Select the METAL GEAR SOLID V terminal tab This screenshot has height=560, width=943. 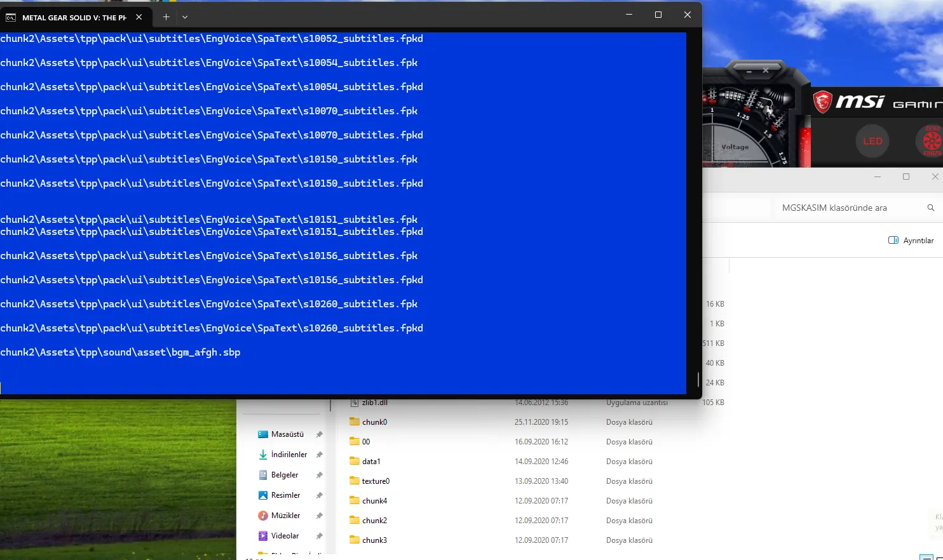(x=76, y=17)
